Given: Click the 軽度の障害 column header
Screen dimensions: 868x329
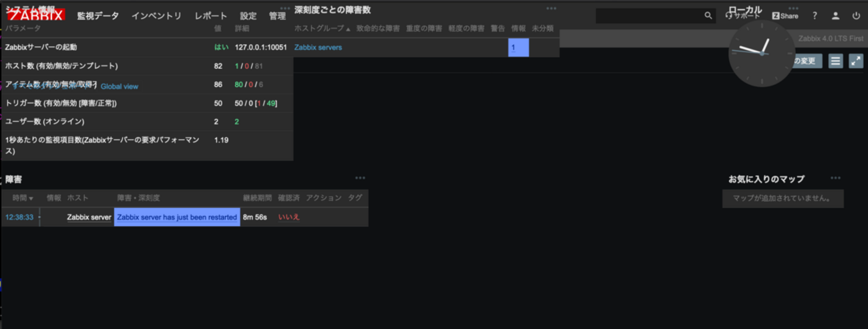Looking at the screenshot, I should click(x=467, y=29).
